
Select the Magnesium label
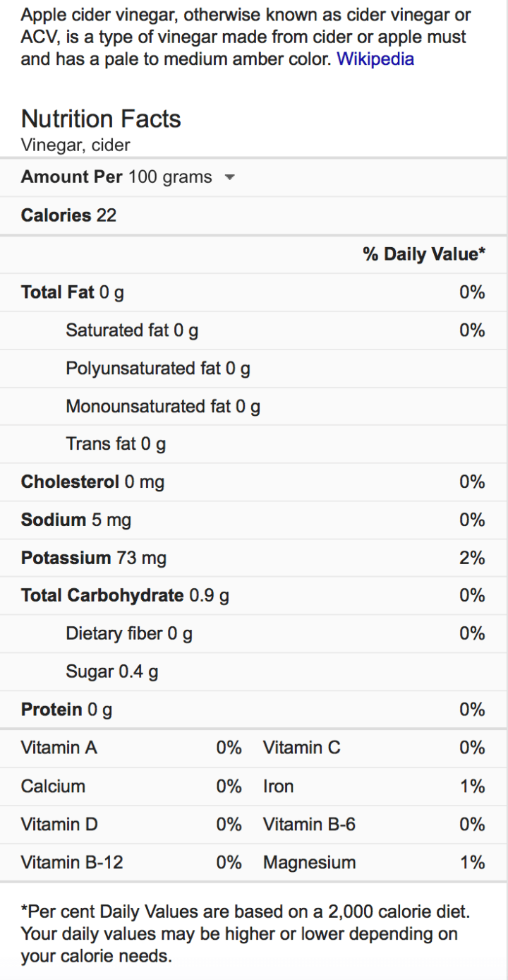tap(309, 862)
